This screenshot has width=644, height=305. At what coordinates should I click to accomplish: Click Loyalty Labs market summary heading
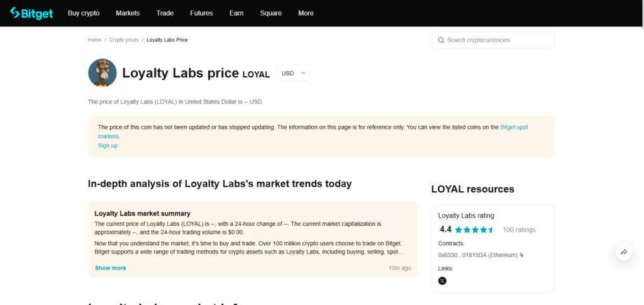(143, 213)
